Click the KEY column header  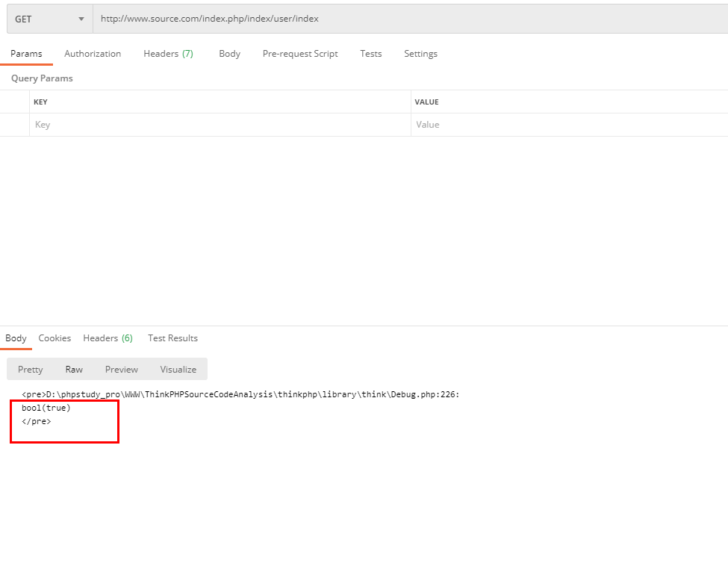[40, 102]
